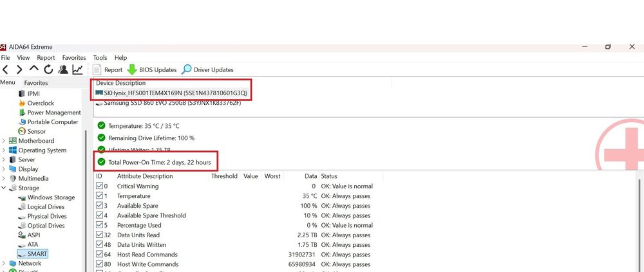Open the Favorites menu
The height and width of the screenshot is (272, 644).
[x=74, y=58]
